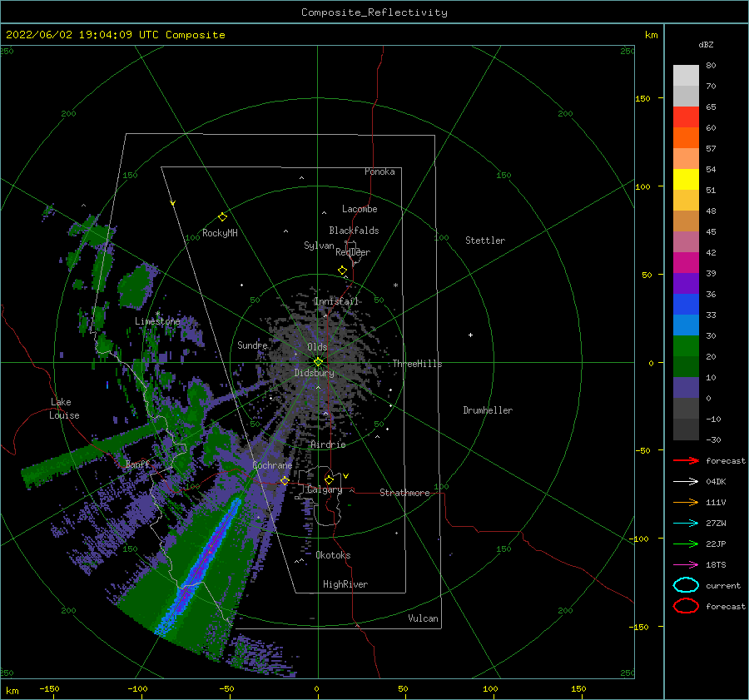Click the Vulcan label
Image resolution: width=749 pixels, height=700 pixels.
pos(423,618)
